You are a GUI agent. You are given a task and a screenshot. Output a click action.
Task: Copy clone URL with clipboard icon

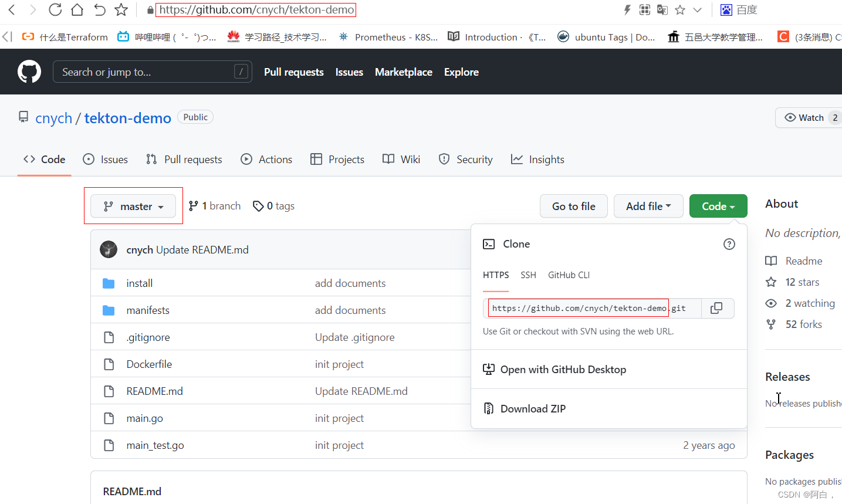coord(718,308)
